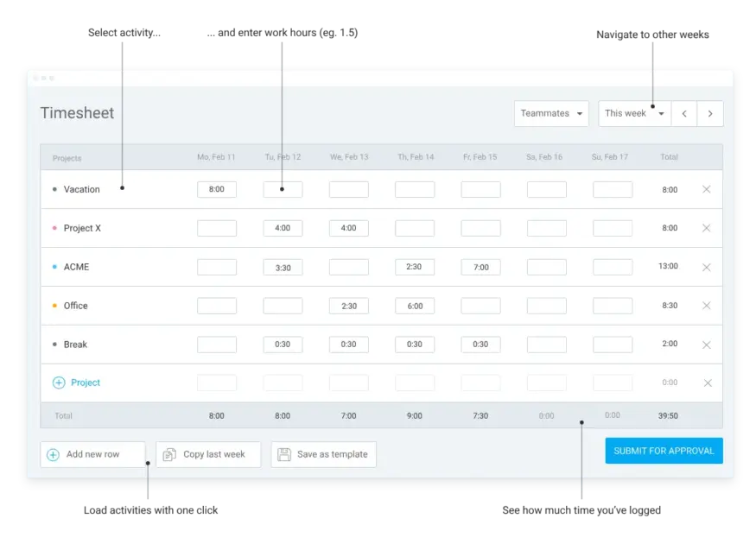Image resolution: width=756 pixels, height=544 pixels.
Task: Click Project X's empty Monday hours field
Action: pyautogui.click(x=217, y=228)
